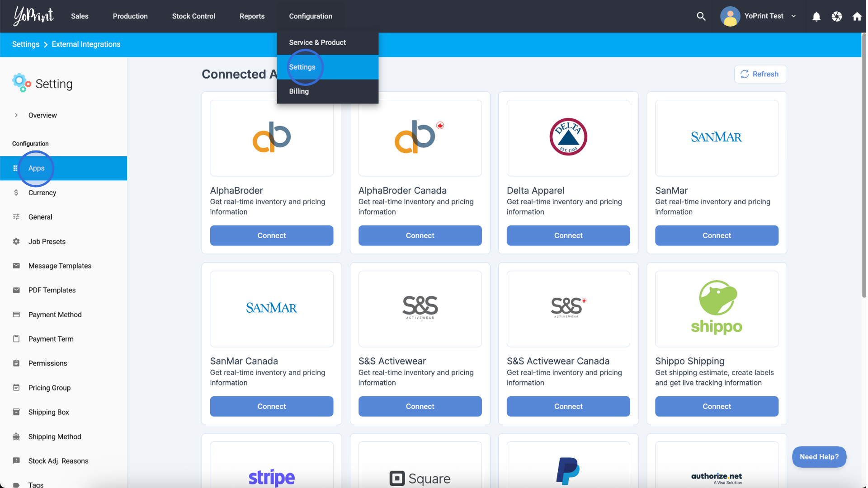The height and width of the screenshot is (488, 868).
Task: Click the stripe logo thumbnail
Action: coord(272,465)
